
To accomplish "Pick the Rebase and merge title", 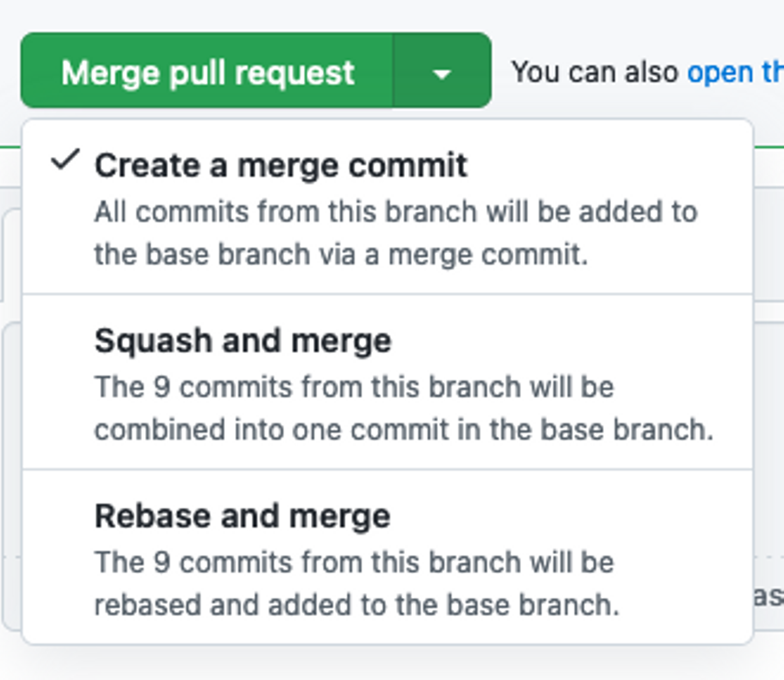I will [242, 516].
